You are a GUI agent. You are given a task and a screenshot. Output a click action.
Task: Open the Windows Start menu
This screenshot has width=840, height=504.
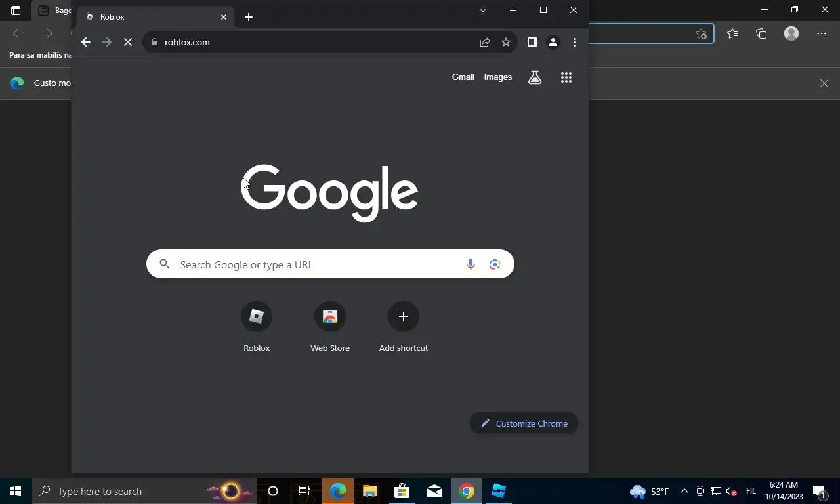(16, 491)
